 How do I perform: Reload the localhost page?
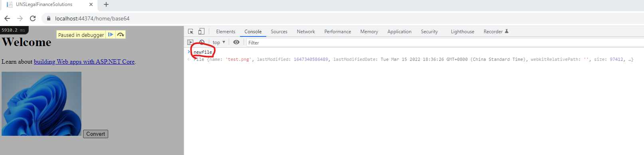(x=33, y=18)
